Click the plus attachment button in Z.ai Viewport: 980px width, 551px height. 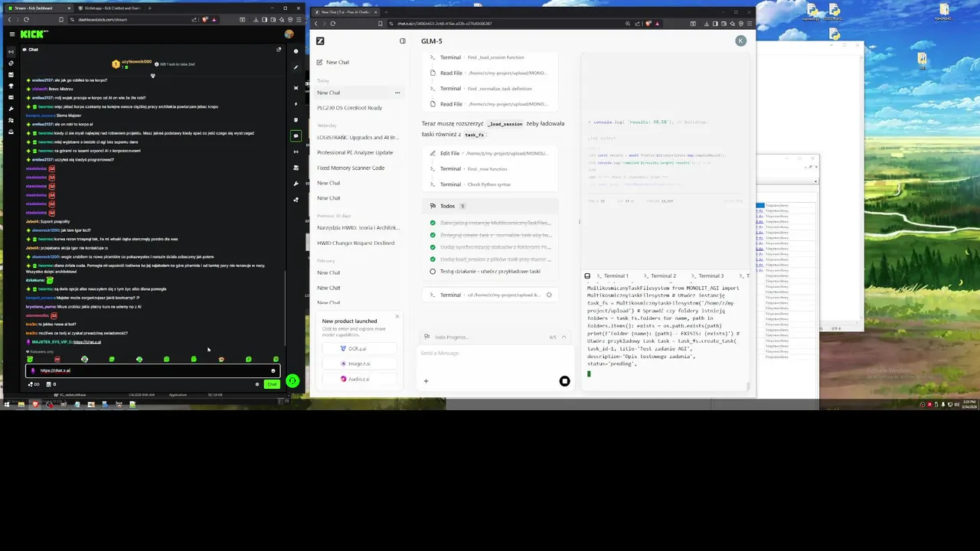click(426, 381)
